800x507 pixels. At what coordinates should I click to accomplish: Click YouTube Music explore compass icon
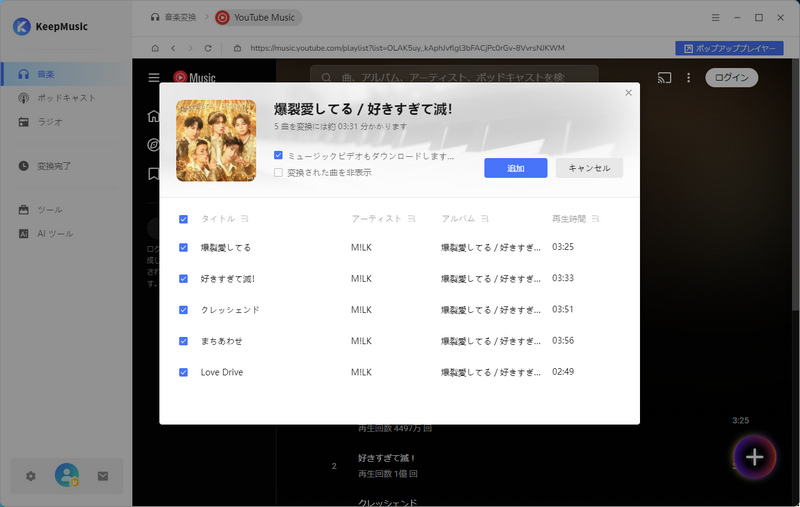click(153, 145)
